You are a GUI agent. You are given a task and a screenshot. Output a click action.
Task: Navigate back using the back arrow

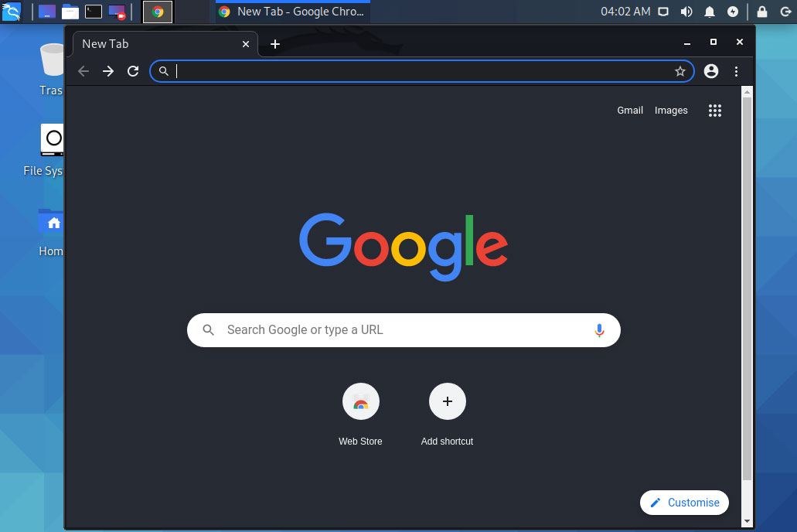click(x=83, y=70)
